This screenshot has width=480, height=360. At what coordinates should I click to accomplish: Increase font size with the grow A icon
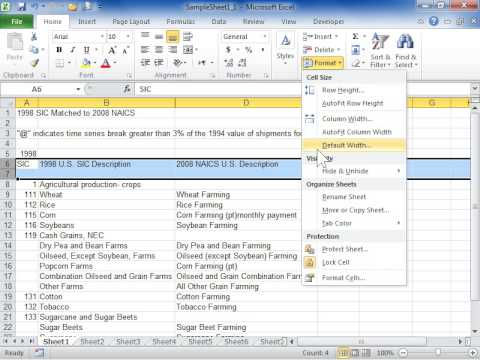112,50
